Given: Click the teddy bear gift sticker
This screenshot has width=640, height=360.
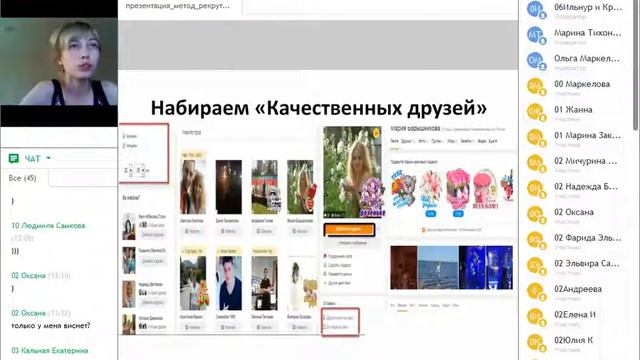Looking at the screenshot, I should (x=404, y=189).
